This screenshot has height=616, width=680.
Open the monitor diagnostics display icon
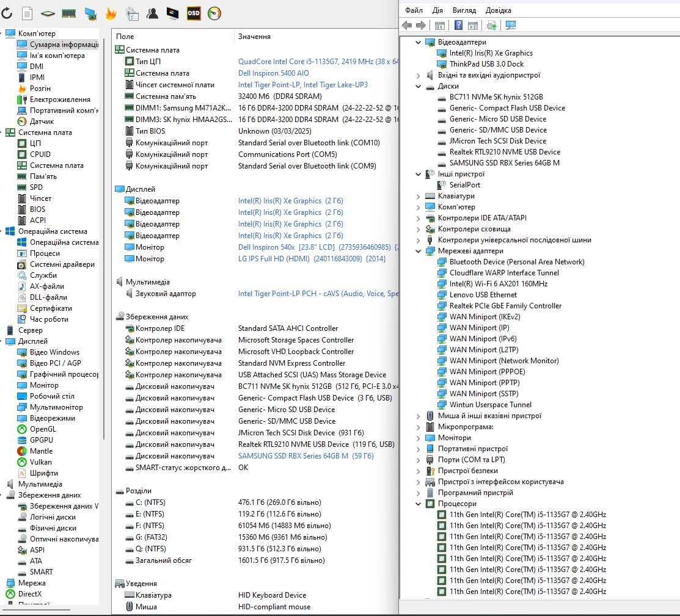[x=173, y=13]
